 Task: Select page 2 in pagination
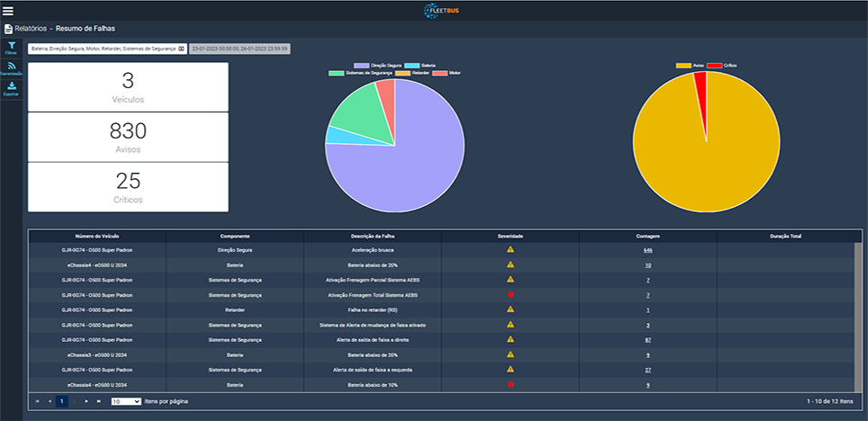[75, 401]
